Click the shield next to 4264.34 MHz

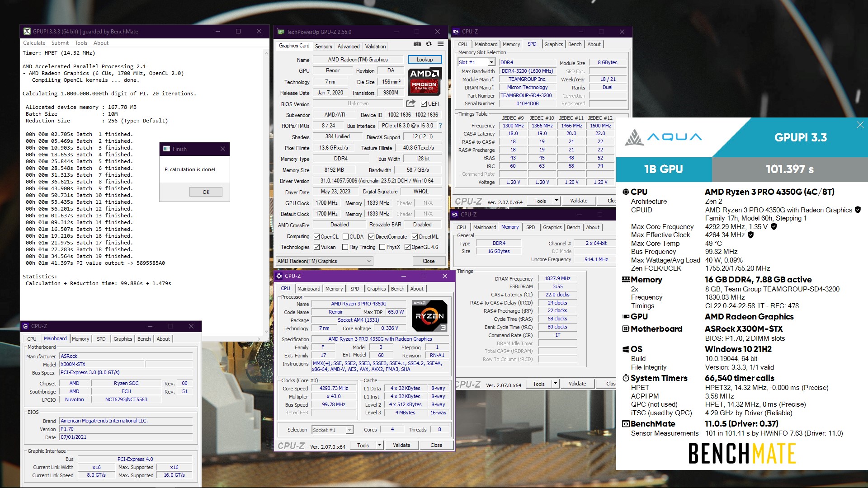click(x=751, y=235)
